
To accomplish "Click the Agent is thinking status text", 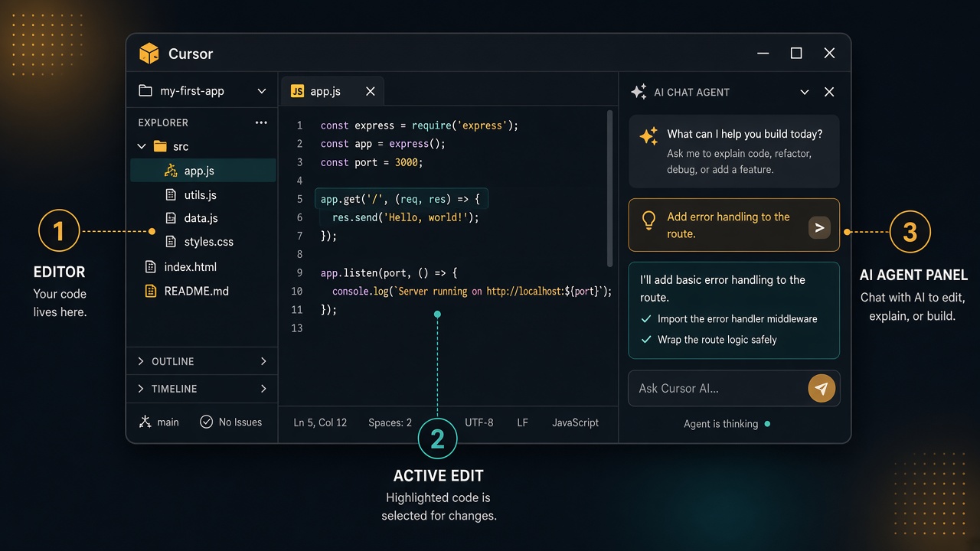I will (720, 424).
